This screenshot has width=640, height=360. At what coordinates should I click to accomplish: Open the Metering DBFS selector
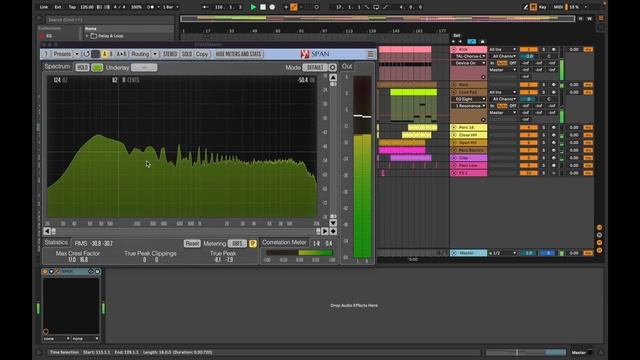[237, 243]
